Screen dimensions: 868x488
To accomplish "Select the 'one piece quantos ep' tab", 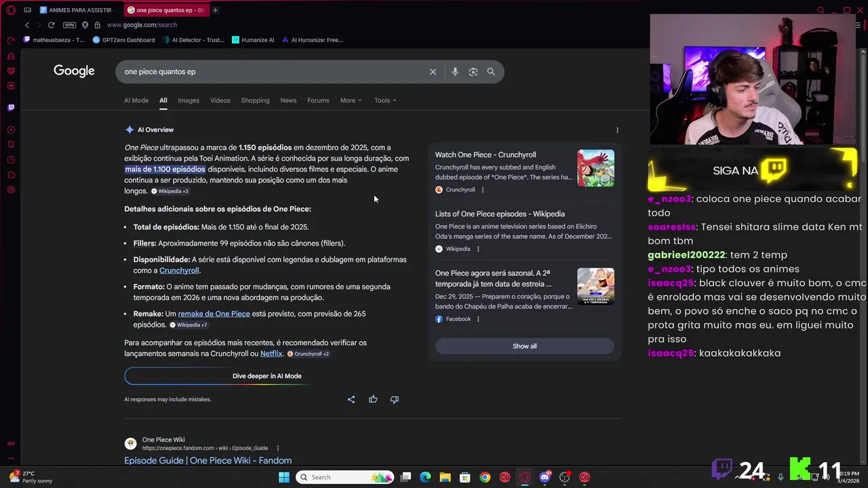I will [x=167, y=10].
